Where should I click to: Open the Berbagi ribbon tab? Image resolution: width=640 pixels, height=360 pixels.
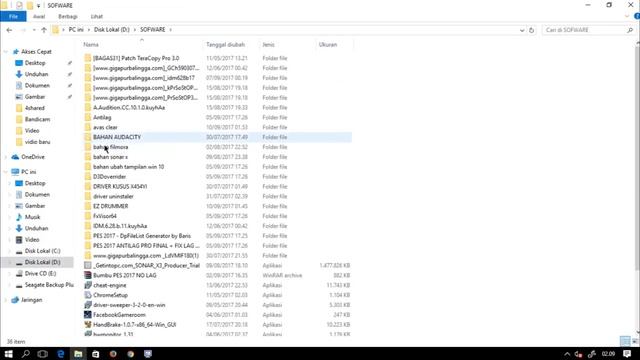pos(68,16)
